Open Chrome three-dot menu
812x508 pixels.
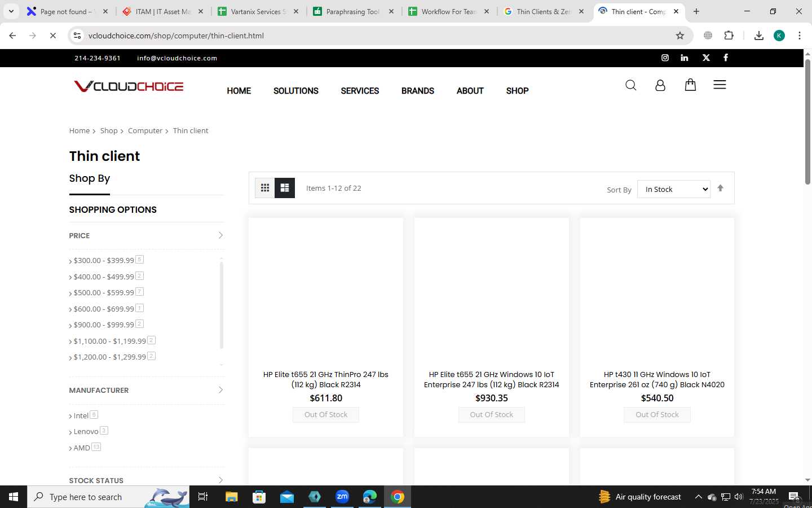[799, 36]
